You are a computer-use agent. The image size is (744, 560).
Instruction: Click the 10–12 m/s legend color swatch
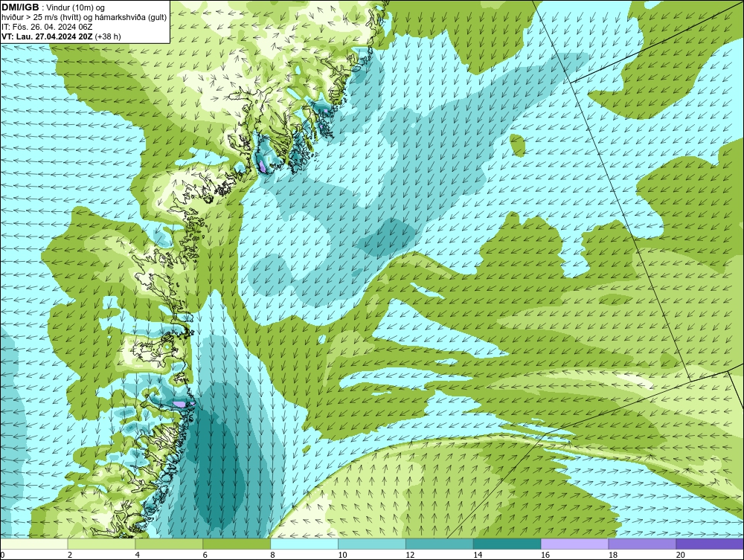pyautogui.click(x=372, y=544)
